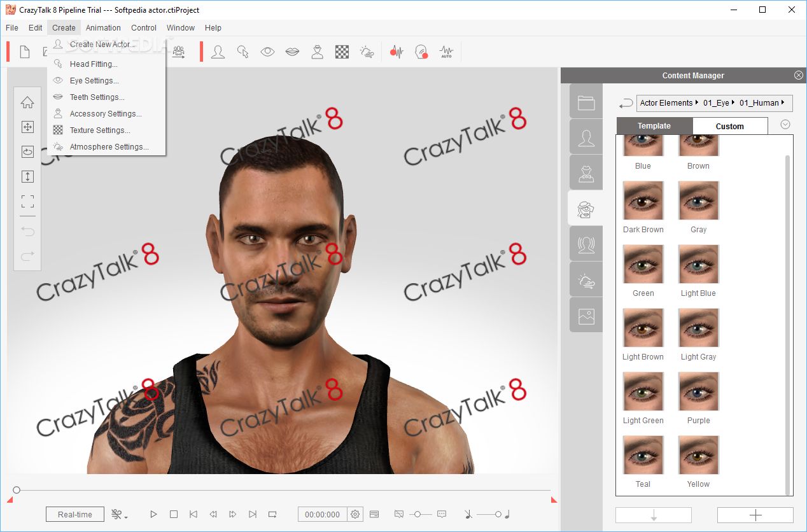Screen dimensions: 807x532
Task: Open the Voice/Animation tab in Content Manager
Action: (x=586, y=244)
